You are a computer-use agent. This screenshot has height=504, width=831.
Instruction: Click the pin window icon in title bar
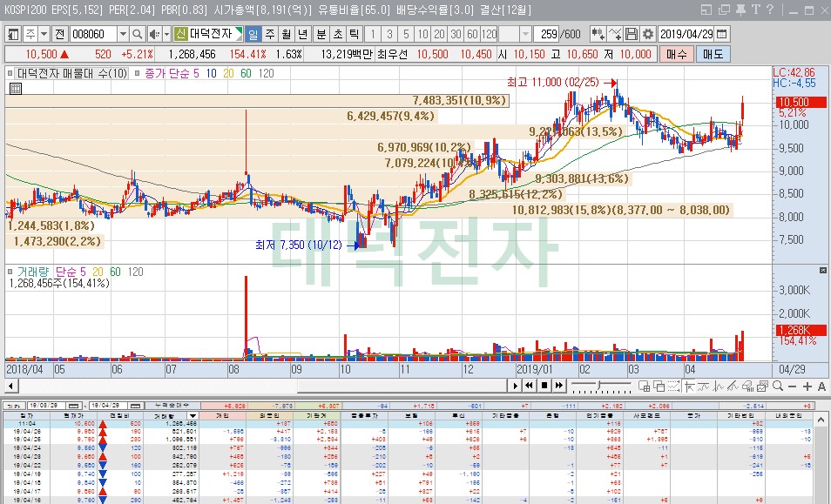coord(741,10)
